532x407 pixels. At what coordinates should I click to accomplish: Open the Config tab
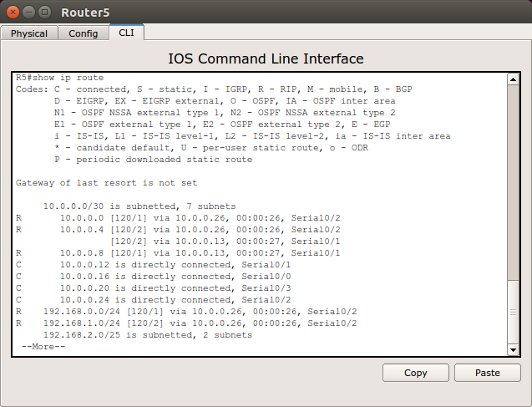tap(84, 33)
